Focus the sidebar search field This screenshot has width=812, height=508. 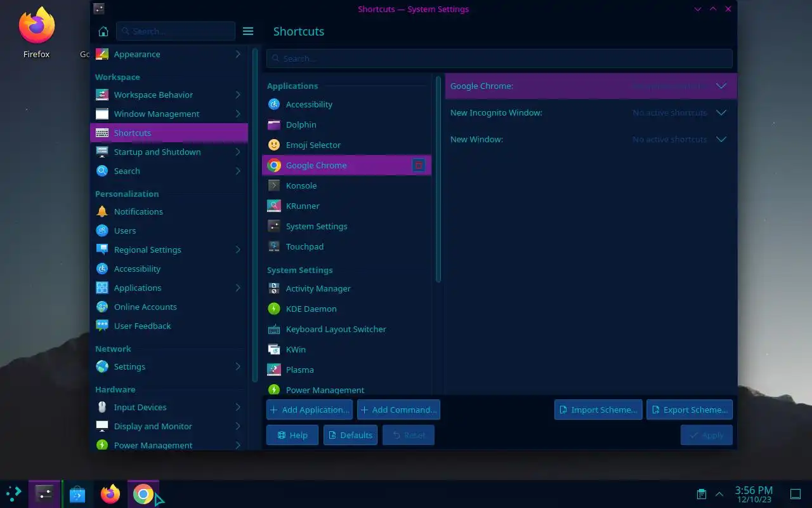176,31
